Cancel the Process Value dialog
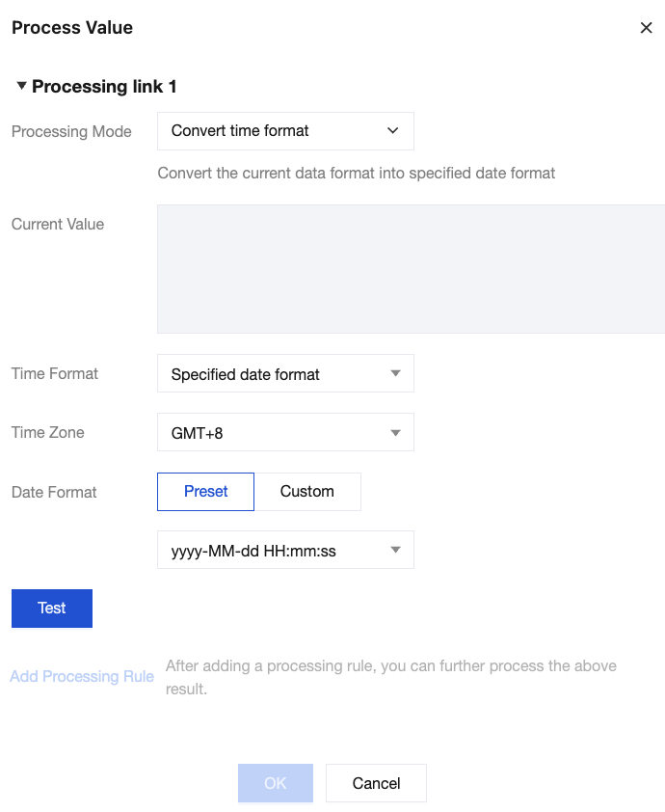Image resolution: width=665 pixels, height=812 pixels. [x=376, y=783]
